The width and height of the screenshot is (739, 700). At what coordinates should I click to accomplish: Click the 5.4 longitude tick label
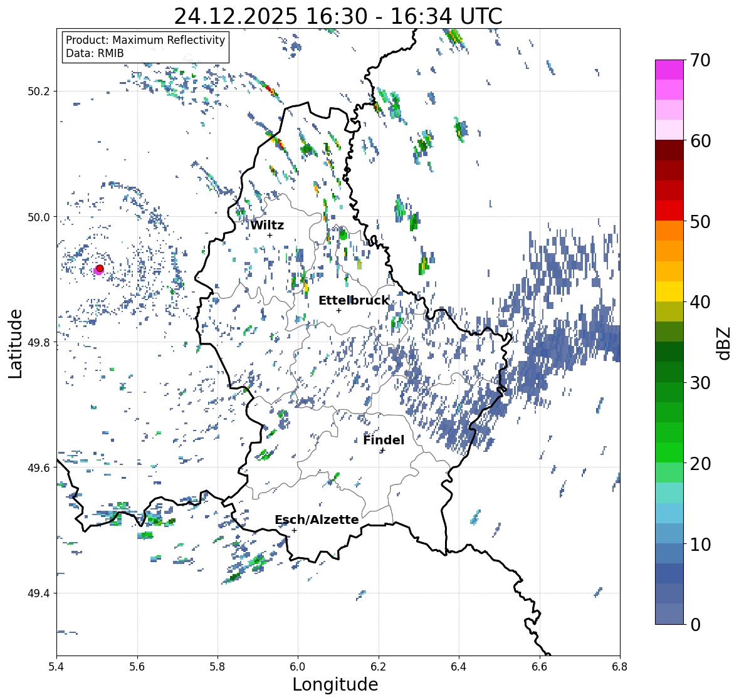(x=56, y=667)
